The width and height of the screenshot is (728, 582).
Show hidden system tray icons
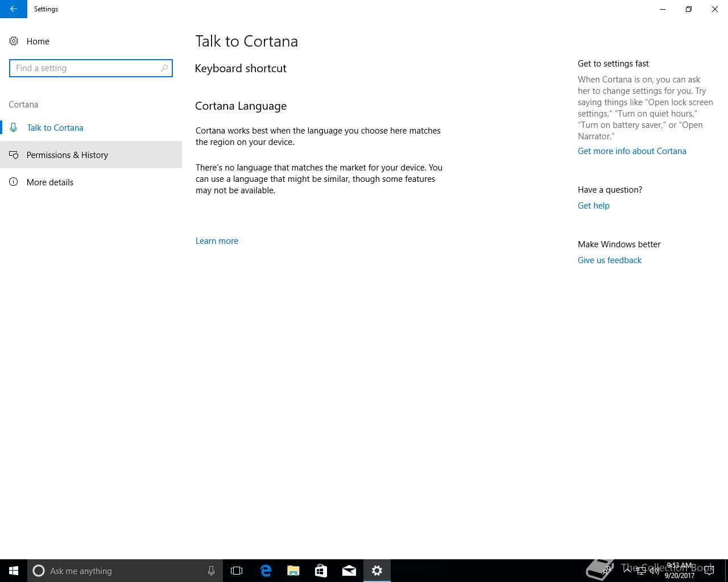click(627, 571)
